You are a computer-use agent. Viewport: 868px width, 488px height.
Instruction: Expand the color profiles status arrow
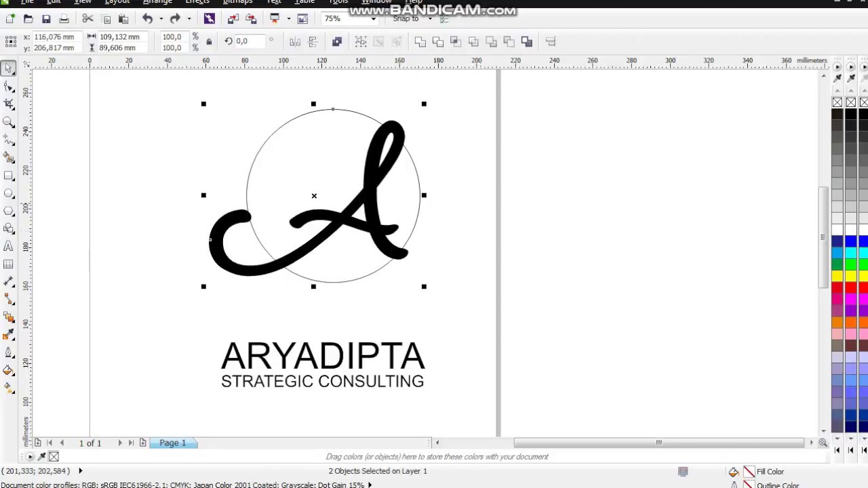[x=370, y=485]
